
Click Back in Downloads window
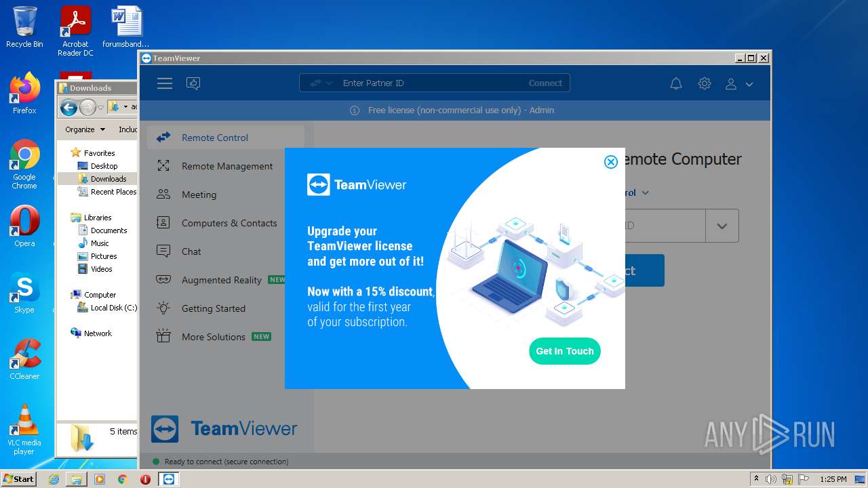[x=68, y=107]
